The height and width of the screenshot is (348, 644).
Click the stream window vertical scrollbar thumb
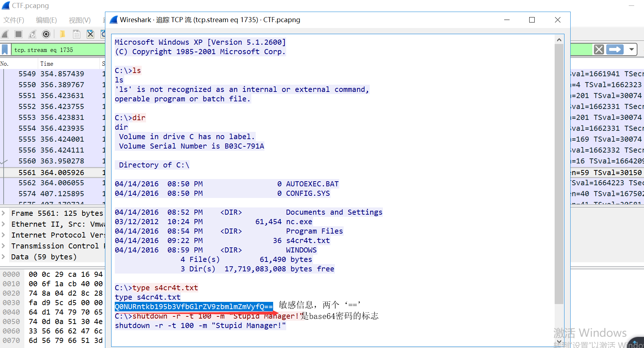559,174
